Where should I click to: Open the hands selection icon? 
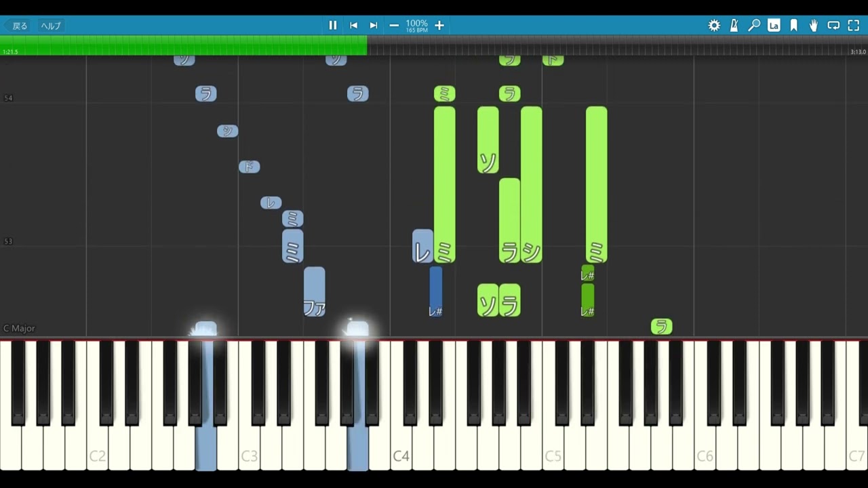click(814, 25)
